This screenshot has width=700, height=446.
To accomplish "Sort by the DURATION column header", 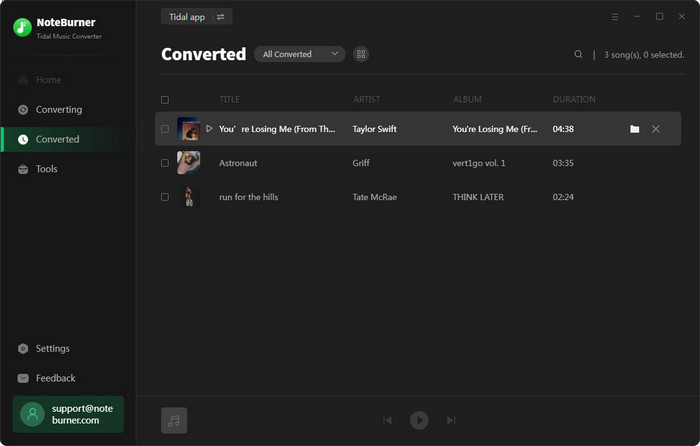I will click(x=574, y=99).
